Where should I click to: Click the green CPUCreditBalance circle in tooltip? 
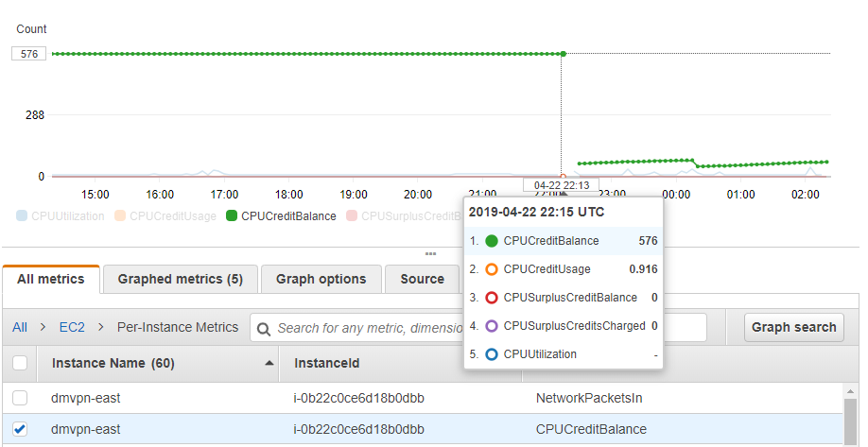coord(491,241)
